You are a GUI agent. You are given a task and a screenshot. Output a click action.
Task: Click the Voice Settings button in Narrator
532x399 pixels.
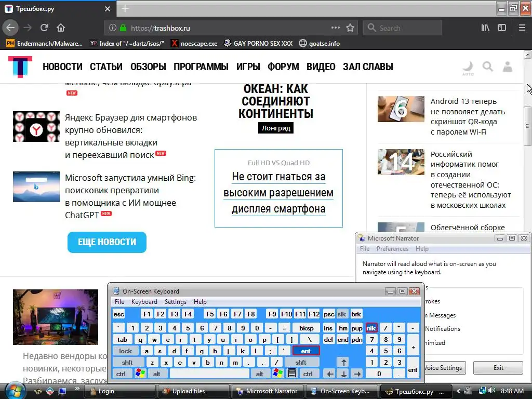(445, 367)
